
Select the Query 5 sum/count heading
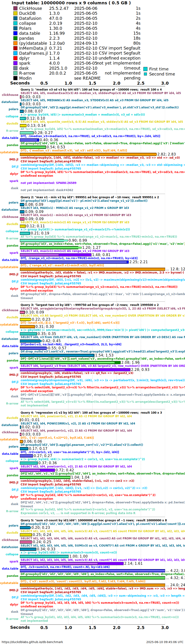[x=94, y=520]
